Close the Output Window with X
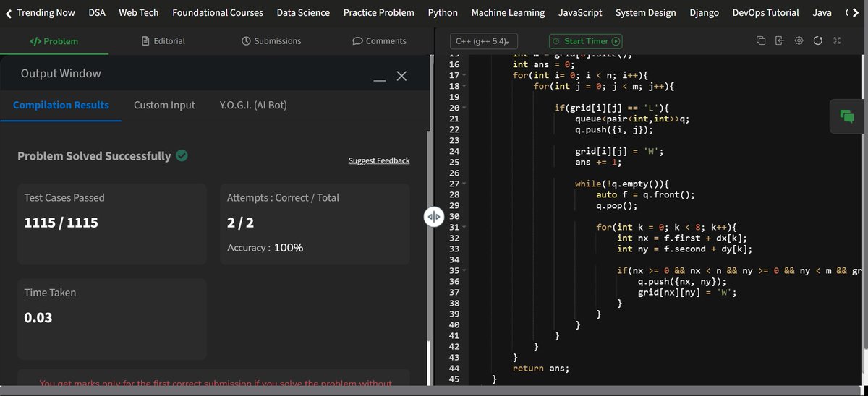 [402, 75]
